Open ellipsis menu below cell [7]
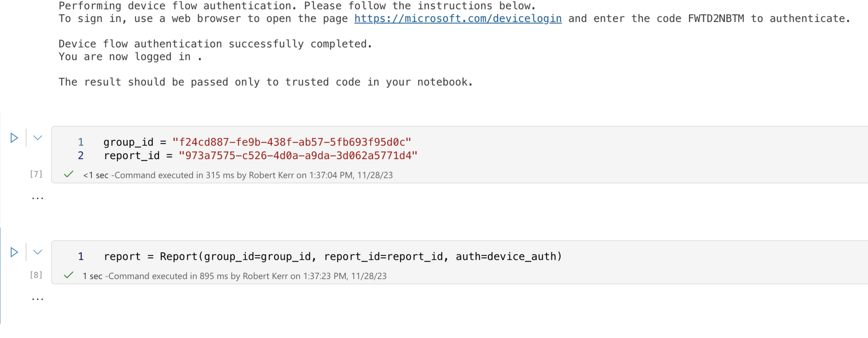 click(38, 198)
